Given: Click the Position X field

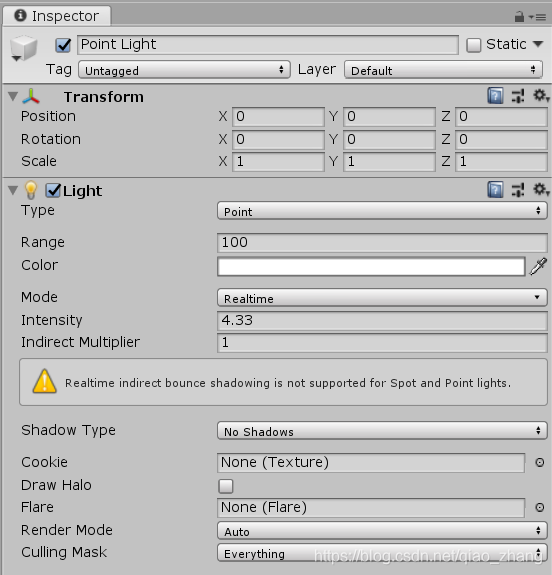Looking at the screenshot, I should tap(278, 117).
